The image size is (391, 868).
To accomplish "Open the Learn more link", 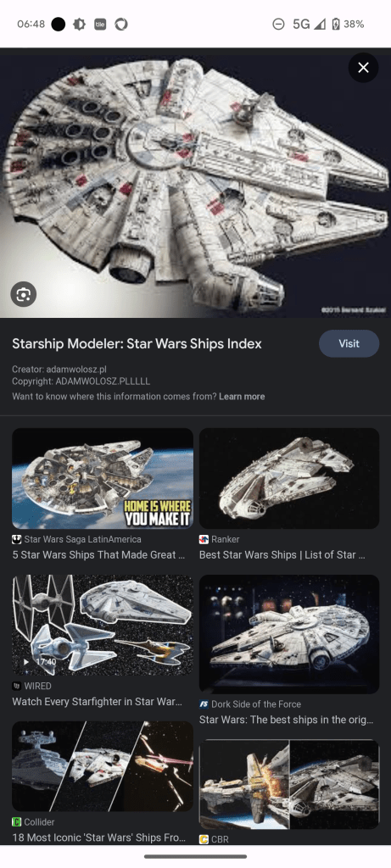I will tap(242, 397).
